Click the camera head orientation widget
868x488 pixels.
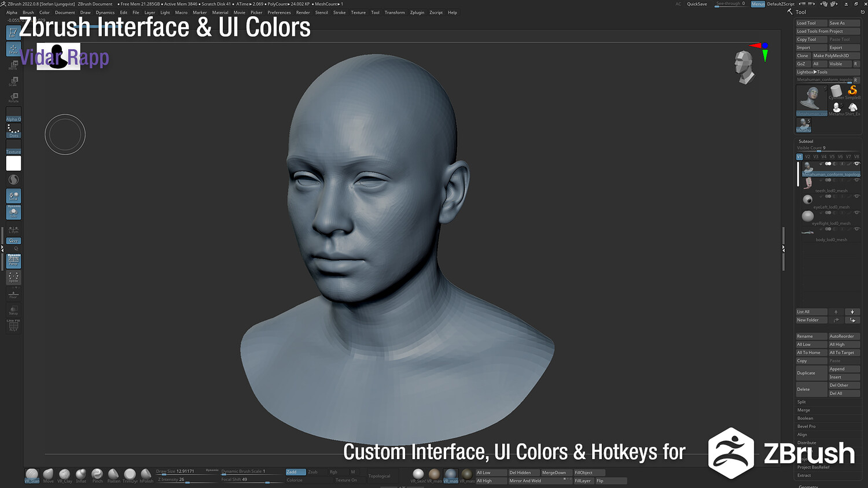(x=744, y=66)
